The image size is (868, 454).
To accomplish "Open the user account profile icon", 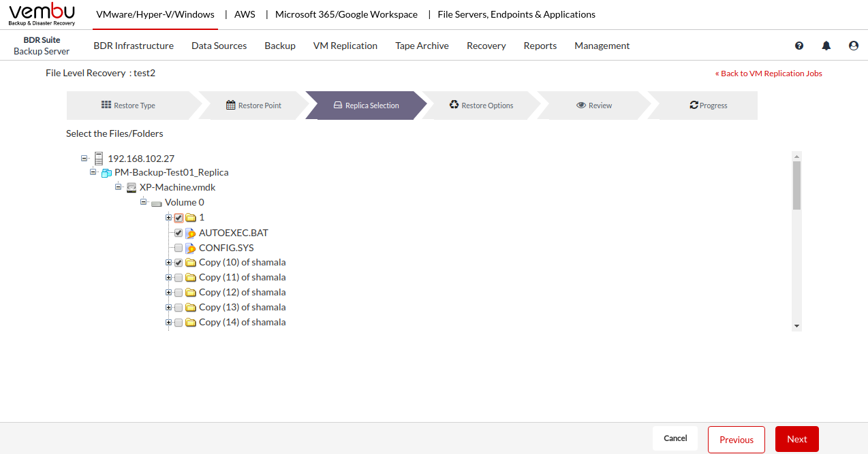I will tap(854, 46).
